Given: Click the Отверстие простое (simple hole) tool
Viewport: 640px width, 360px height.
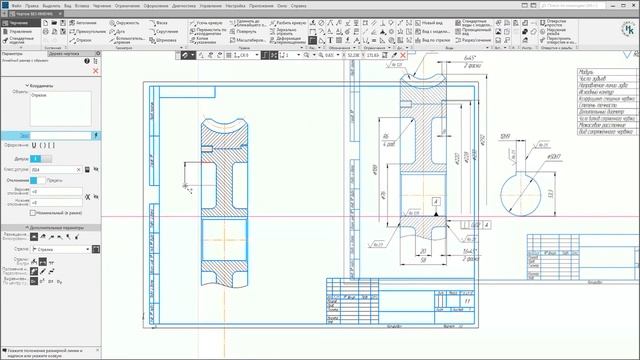Looking at the screenshot, I should point(553,23).
